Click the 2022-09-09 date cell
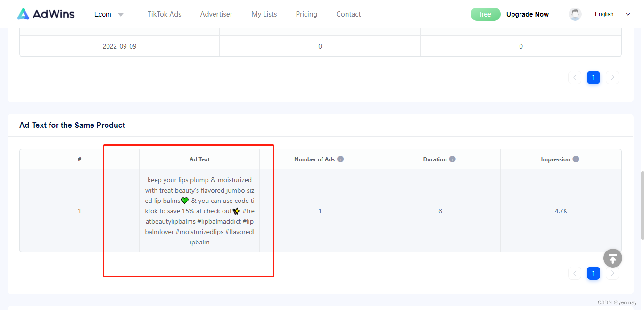This screenshot has height=310, width=644. click(120, 46)
